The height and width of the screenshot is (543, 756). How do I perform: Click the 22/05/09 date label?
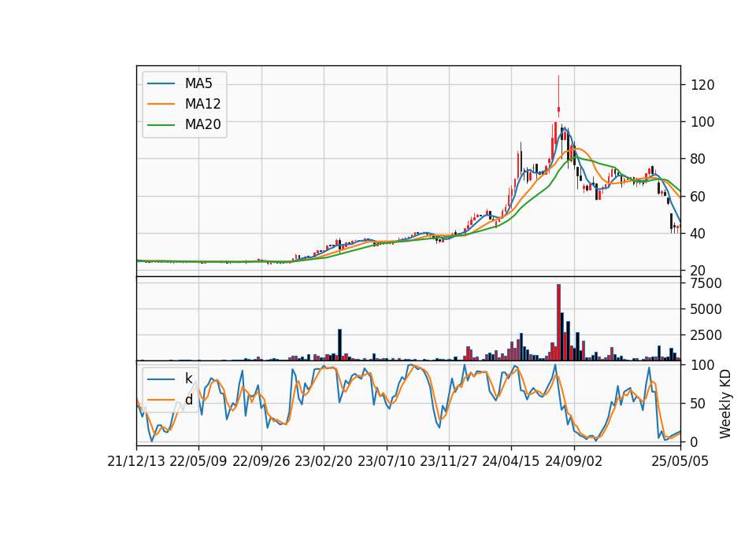[x=198, y=461]
